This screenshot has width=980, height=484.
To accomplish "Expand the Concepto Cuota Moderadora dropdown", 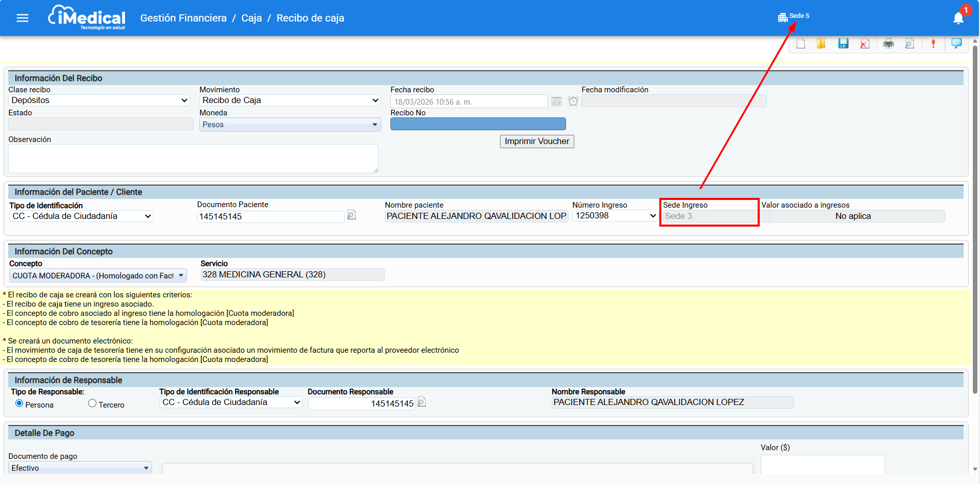I will click(98, 276).
